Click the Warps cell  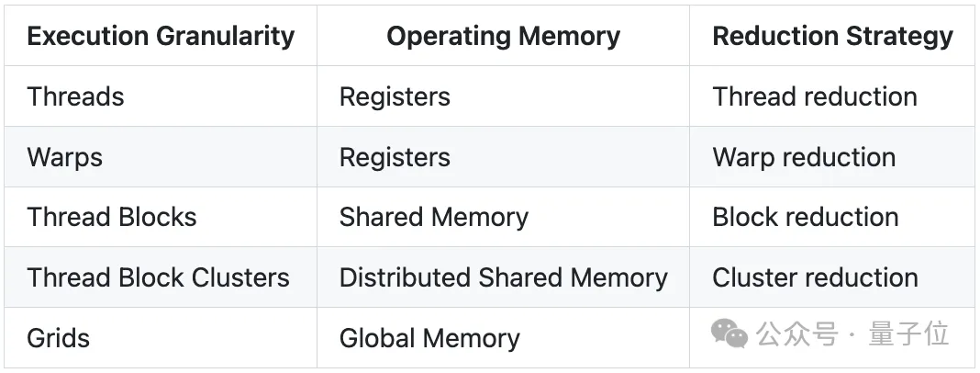(65, 157)
